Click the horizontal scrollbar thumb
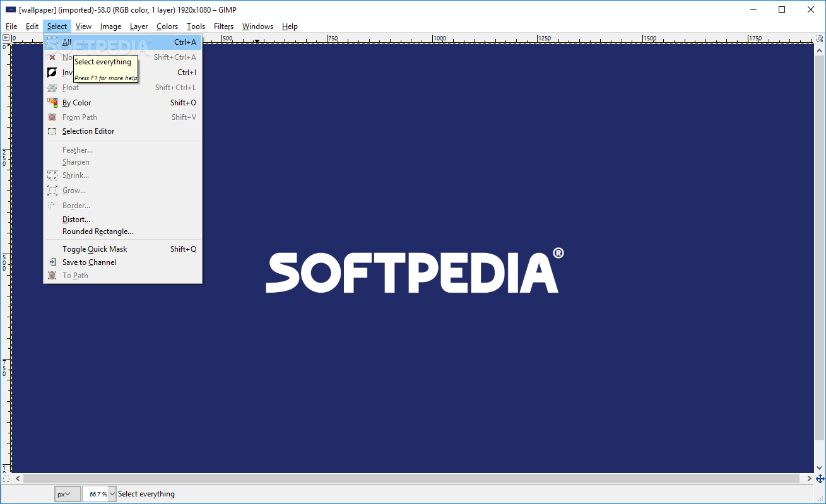The image size is (826, 504). point(413,479)
